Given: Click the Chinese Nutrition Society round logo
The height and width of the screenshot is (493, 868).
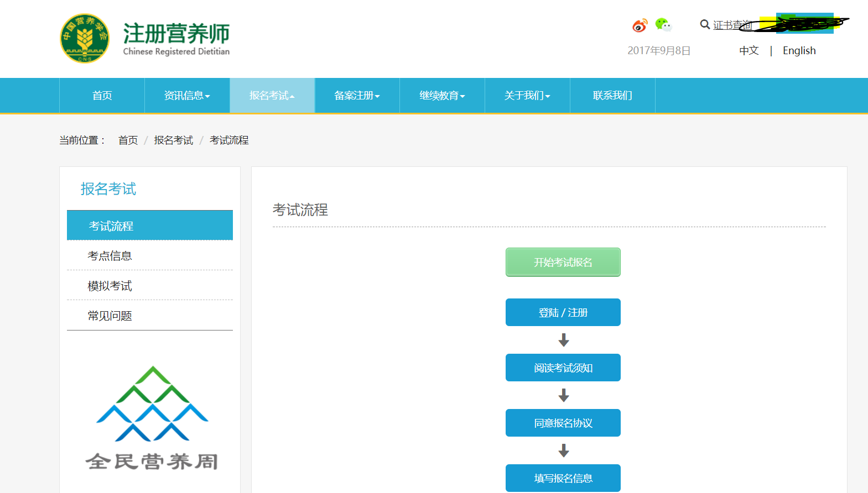Looking at the screenshot, I should (85, 39).
